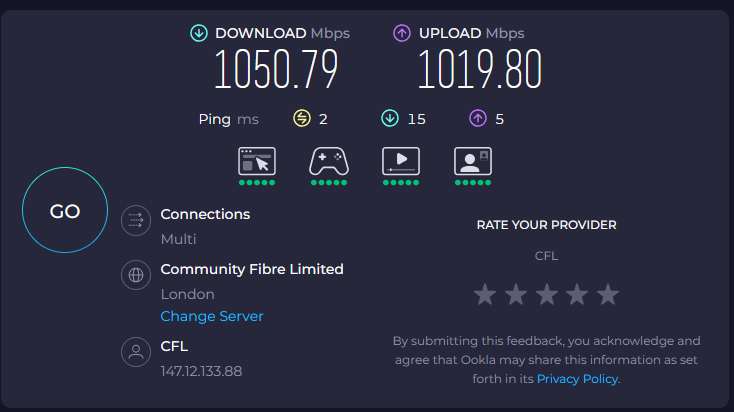Select the video streaming performance icon
This screenshot has width=734, height=412.
pos(401,161)
